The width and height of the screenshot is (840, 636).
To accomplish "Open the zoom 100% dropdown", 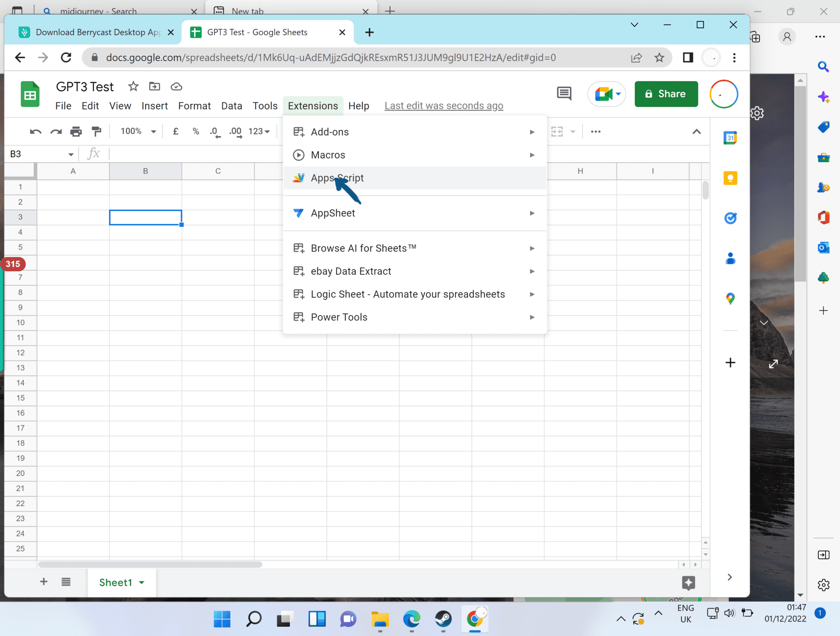I will (138, 131).
